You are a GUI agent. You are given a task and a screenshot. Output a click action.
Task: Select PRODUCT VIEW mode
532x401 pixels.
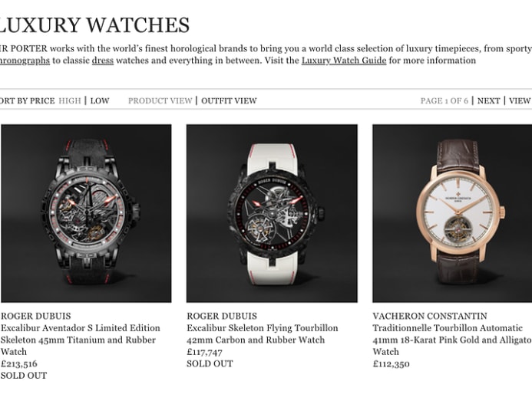pyautogui.click(x=160, y=100)
